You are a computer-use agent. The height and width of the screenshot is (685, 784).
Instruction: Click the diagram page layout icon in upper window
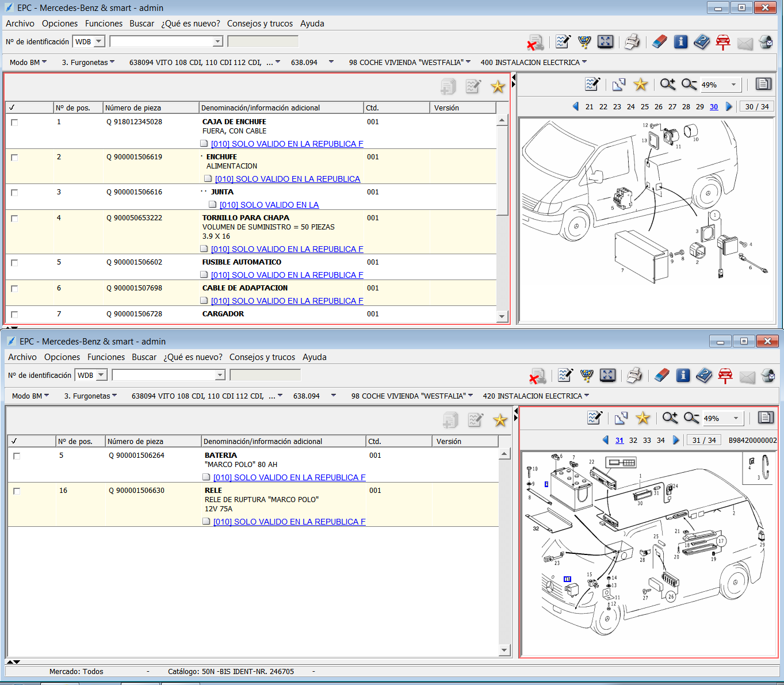(x=763, y=84)
